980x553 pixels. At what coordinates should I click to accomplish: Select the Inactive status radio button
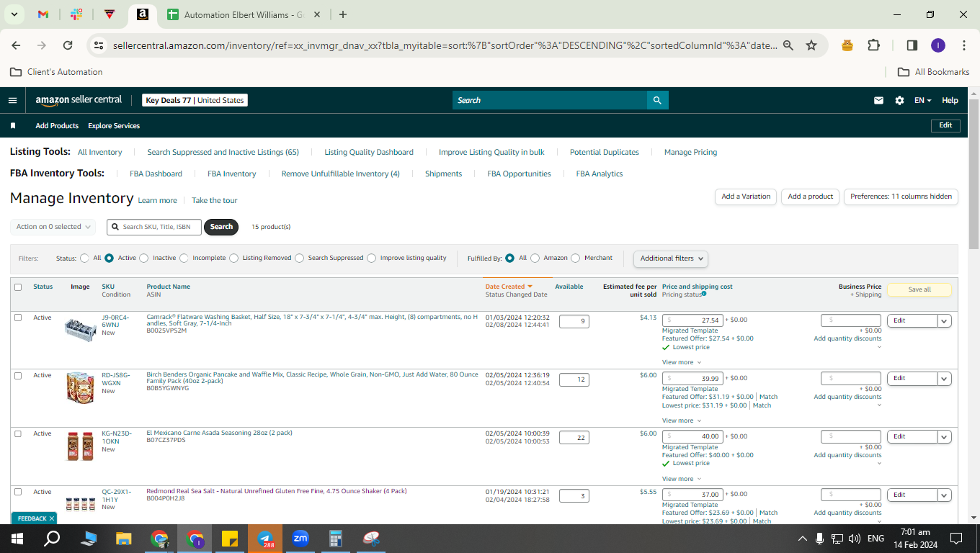click(144, 258)
